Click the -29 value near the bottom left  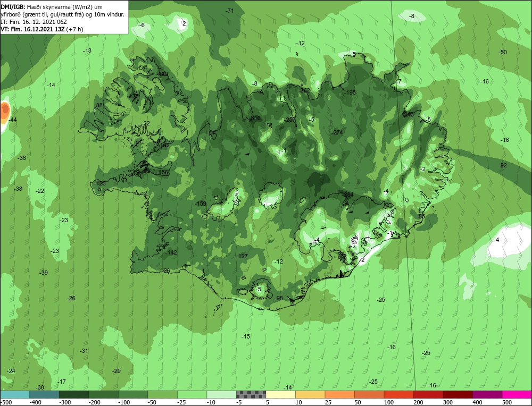click(x=117, y=371)
